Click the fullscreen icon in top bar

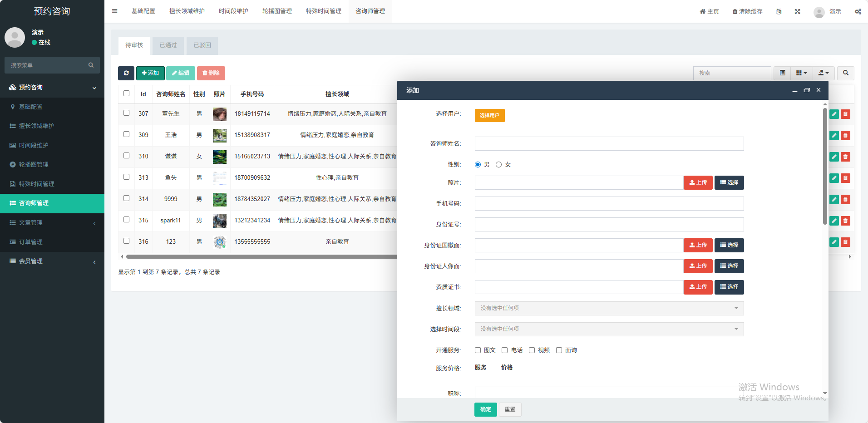797,11
